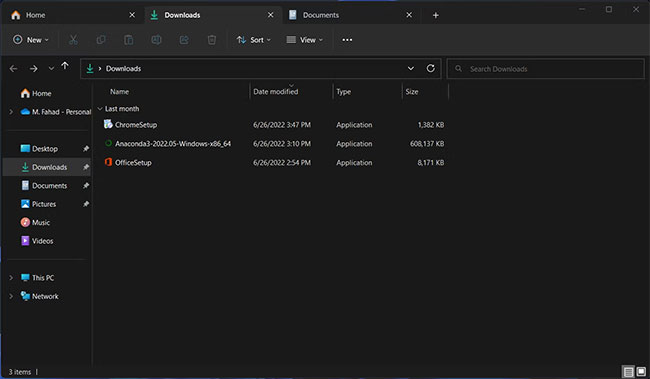Click the Cut scissors icon in toolbar
Viewport: 650px width, 379px height.
pyautogui.click(x=73, y=40)
